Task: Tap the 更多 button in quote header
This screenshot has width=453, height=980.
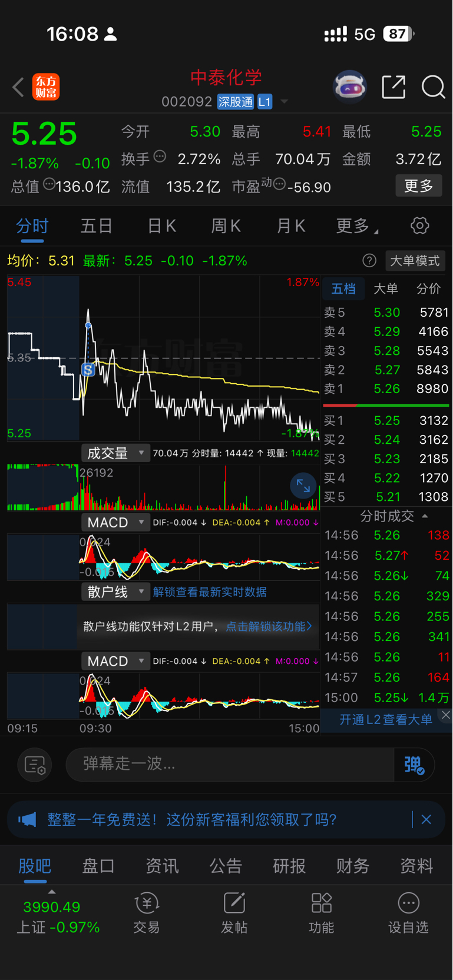Action: point(419,186)
